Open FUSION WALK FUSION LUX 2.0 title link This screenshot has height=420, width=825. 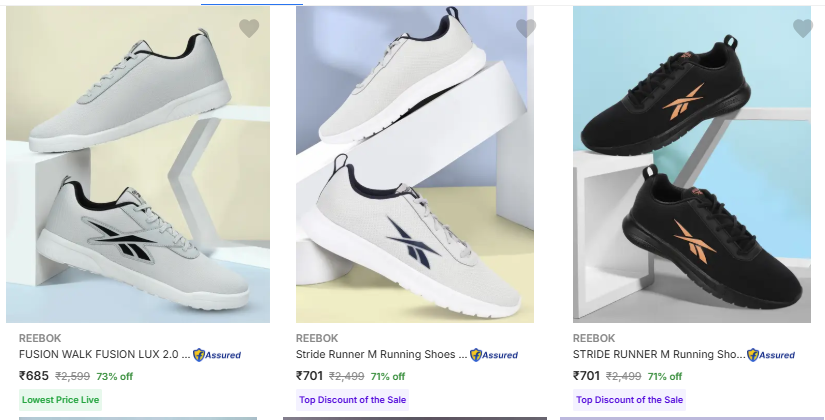pyautogui.click(x=104, y=354)
